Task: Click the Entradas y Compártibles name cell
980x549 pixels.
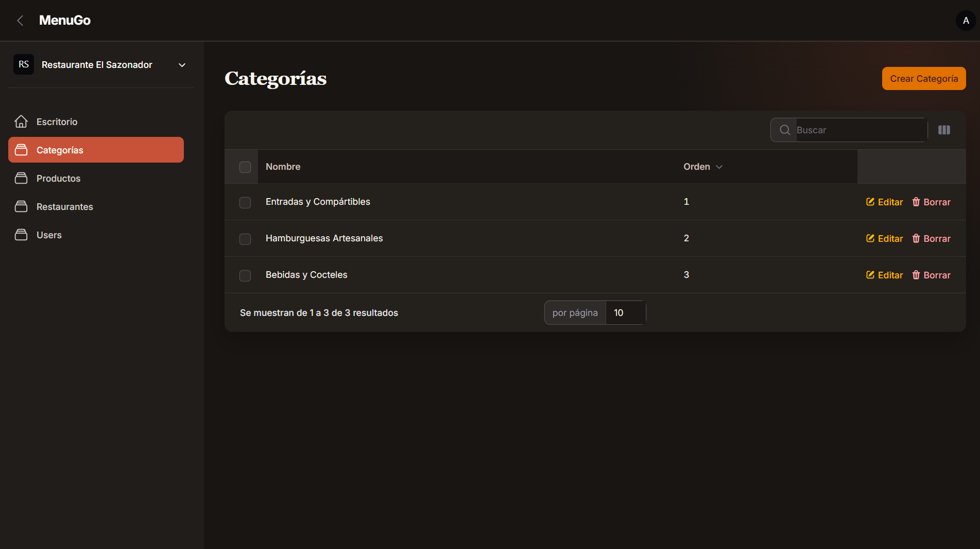Action: 318,202
